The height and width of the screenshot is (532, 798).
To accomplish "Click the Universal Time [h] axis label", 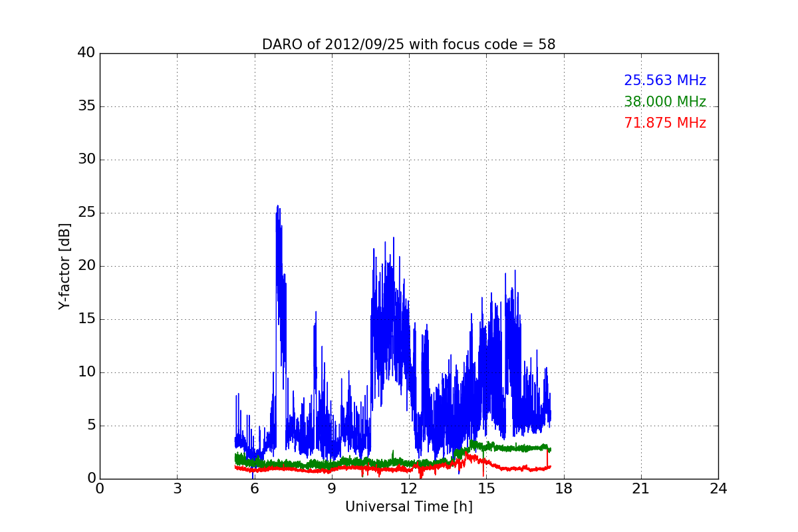I will (408, 507).
